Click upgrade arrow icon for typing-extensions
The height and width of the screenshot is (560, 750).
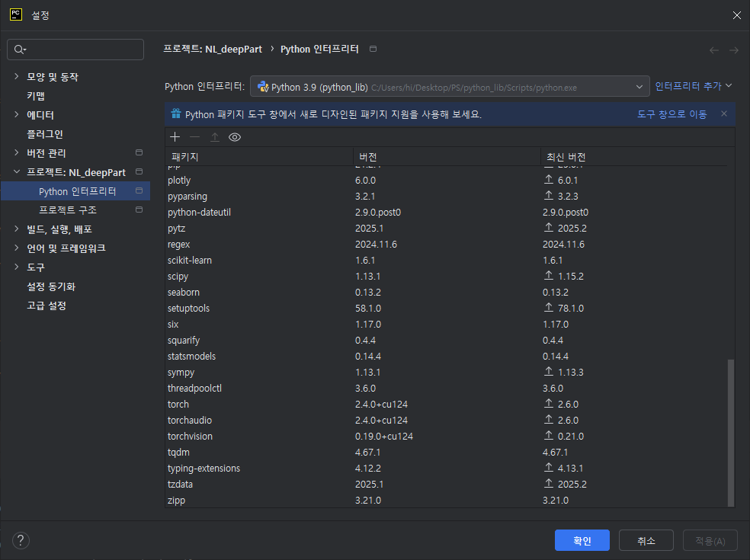click(x=549, y=468)
